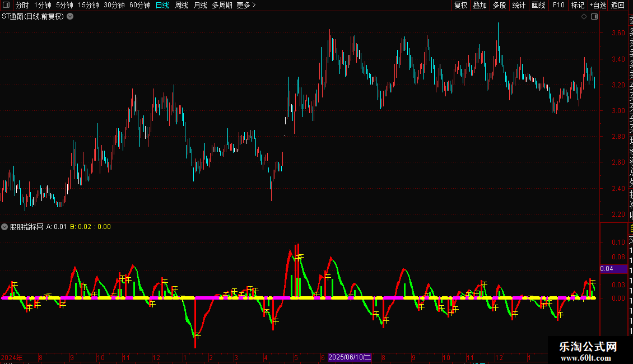Open dropdown arrow beside ST通葡 title
The image size is (633, 364).
pos(70,17)
